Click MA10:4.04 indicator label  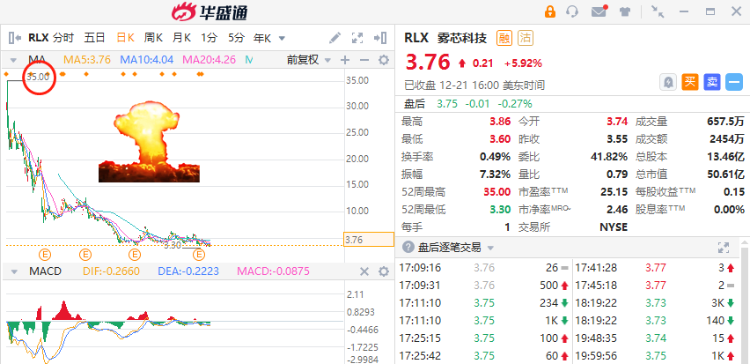[x=146, y=60]
